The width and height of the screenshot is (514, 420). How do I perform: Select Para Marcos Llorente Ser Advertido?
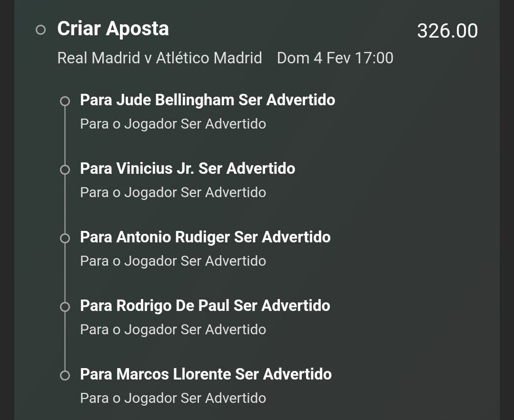206,374
